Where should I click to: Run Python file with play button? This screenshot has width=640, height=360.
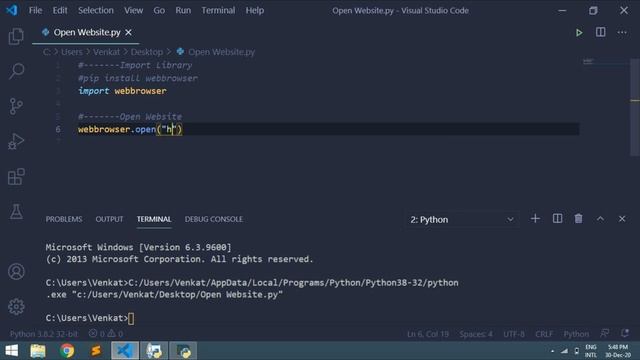[x=579, y=33]
